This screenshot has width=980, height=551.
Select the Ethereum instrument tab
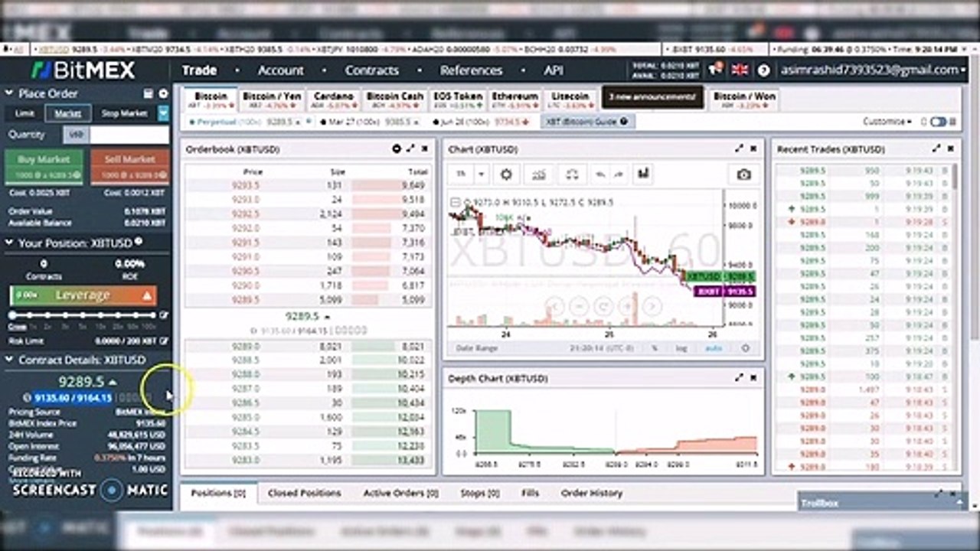515,100
